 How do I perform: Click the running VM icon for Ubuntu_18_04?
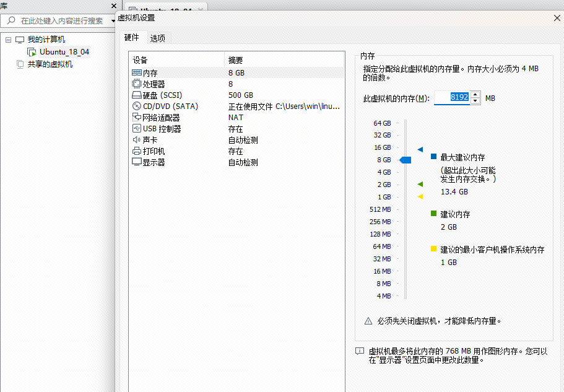click(32, 52)
